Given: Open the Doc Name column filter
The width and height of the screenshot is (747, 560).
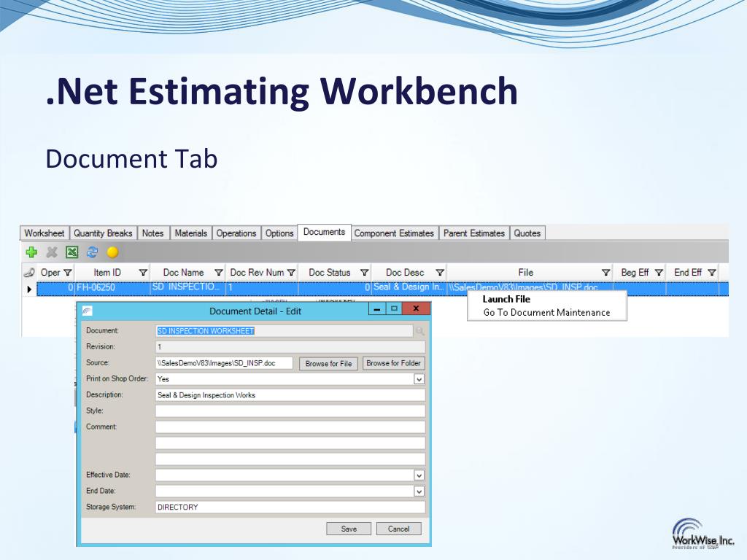Looking at the screenshot, I should [x=219, y=273].
